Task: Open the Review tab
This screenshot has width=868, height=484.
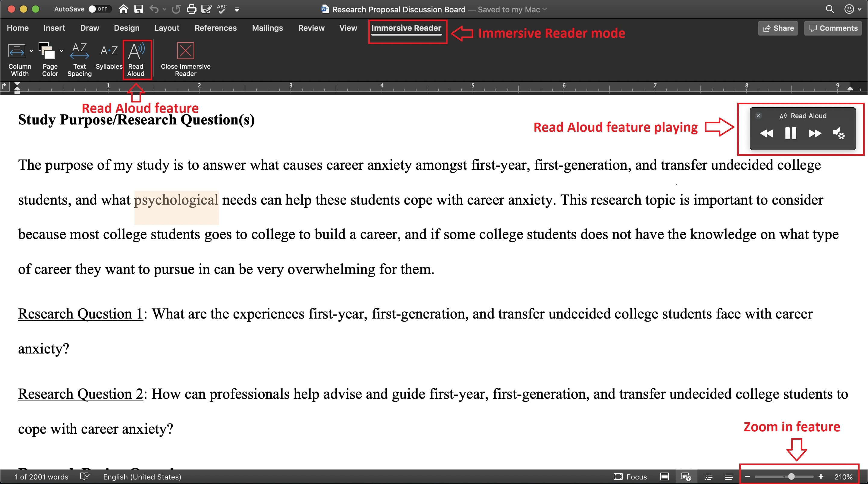Action: pyautogui.click(x=311, y=28)
